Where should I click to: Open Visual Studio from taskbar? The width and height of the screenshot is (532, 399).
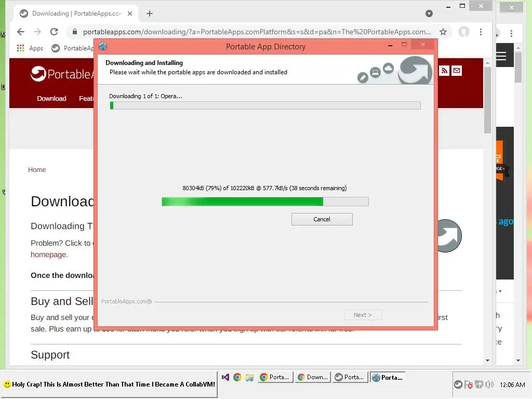pos(225,377)
